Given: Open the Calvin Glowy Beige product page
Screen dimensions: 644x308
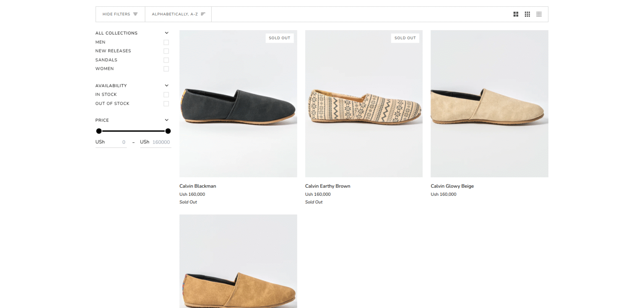Looking at the screenshot, I should pos(452,186).
